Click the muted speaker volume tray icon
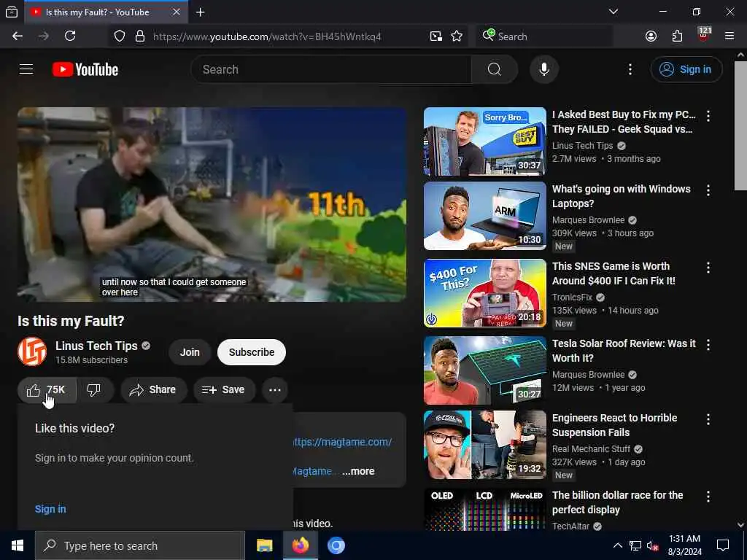Viewport: 747px width, 560px height. 653,545
